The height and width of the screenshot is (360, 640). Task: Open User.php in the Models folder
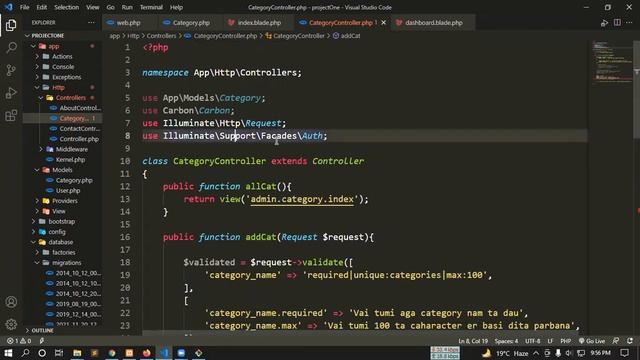coord(68,191)
